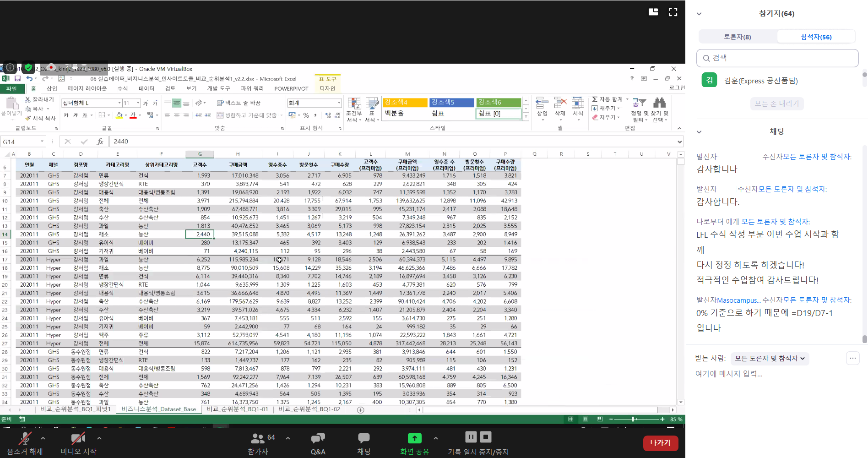Unmute the microphone in Zoom

(25, 439)
